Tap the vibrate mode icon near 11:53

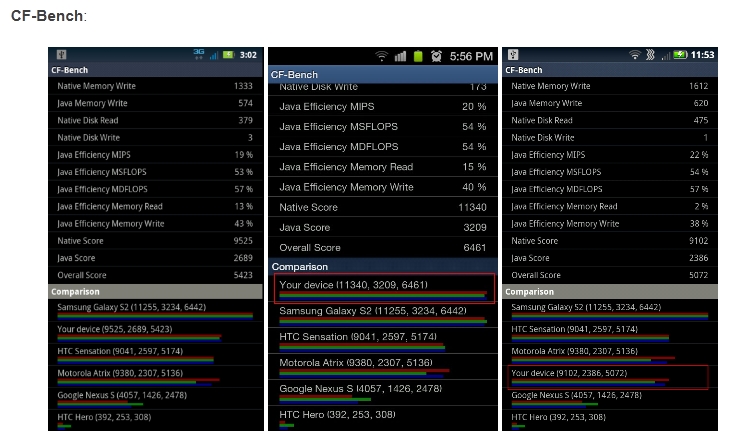click(x=650, y=55)
